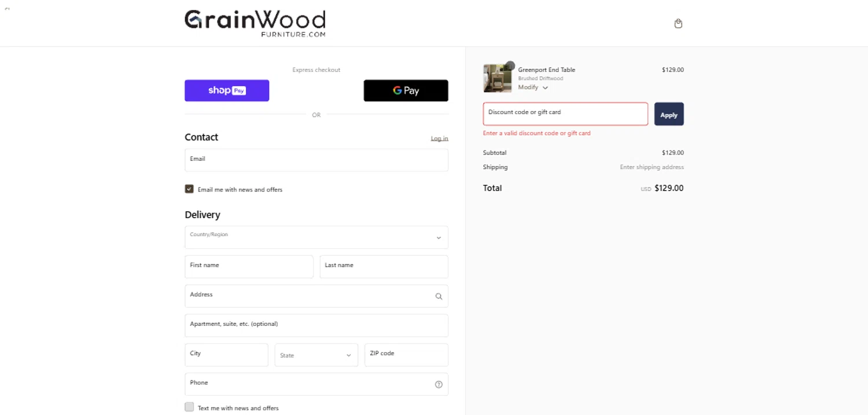Click the Greenport End Table product thumbnail
The height and width of the screenshot is (415, 868).
tap(498, 79)
